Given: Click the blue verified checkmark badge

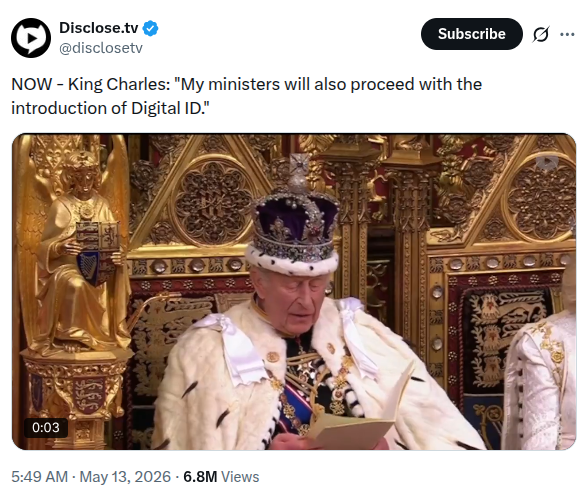Looking at the screenshot, I should (x=150, y=29).
